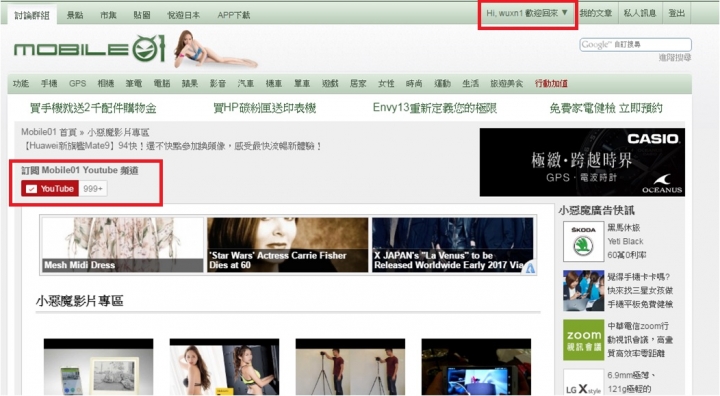Select 女性 category

click(x=386, y=84)
